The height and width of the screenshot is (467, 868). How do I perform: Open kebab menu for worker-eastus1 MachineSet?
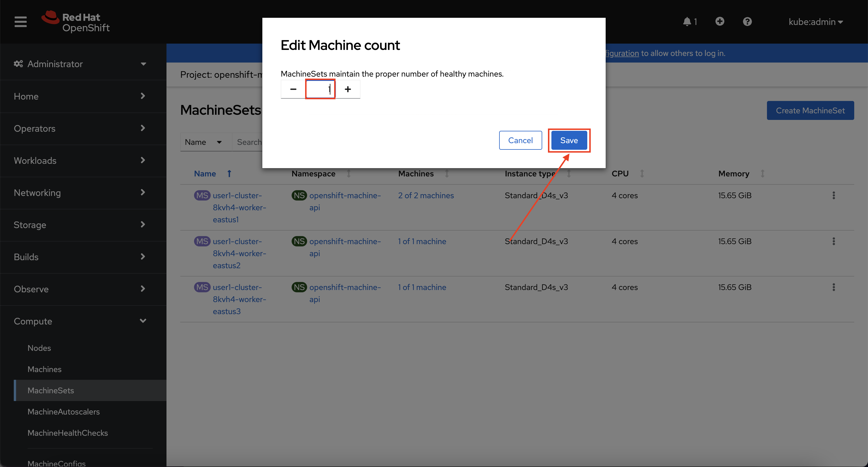tap(834, 195)
